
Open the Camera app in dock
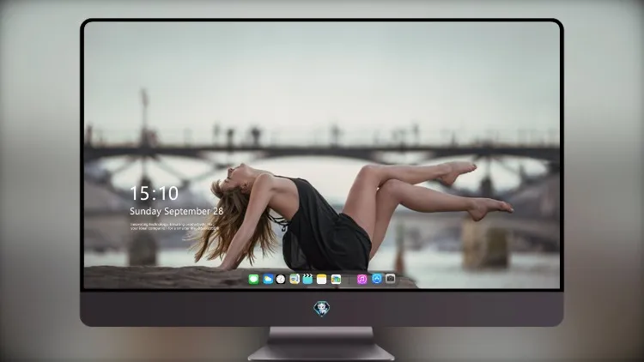pyautogui.click(x=390, y=279)
